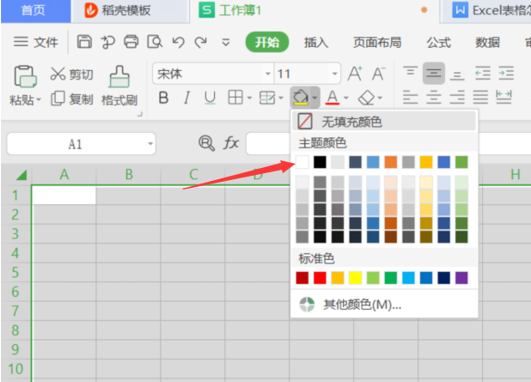The image size is (531, 382).
Task: Click the increase font size icon
Action: coord(355,73)
